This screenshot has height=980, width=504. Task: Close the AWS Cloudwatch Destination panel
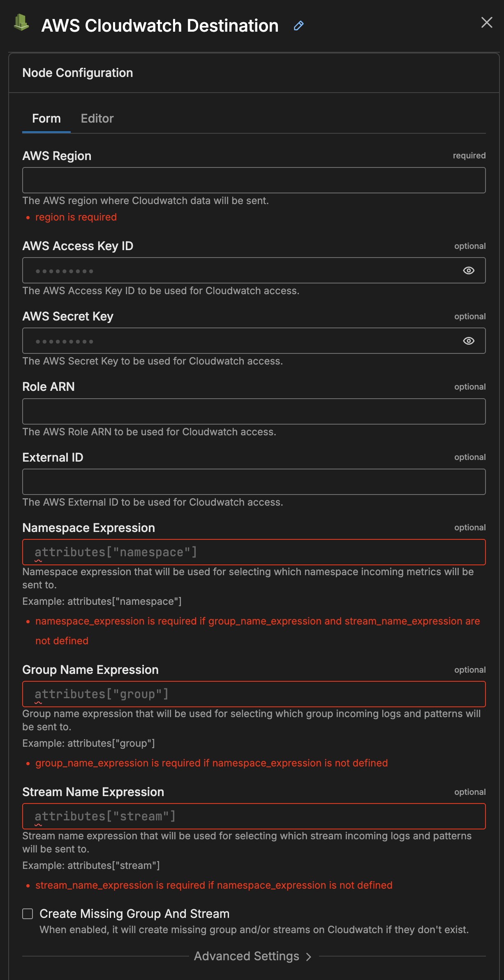coord(487,23)
